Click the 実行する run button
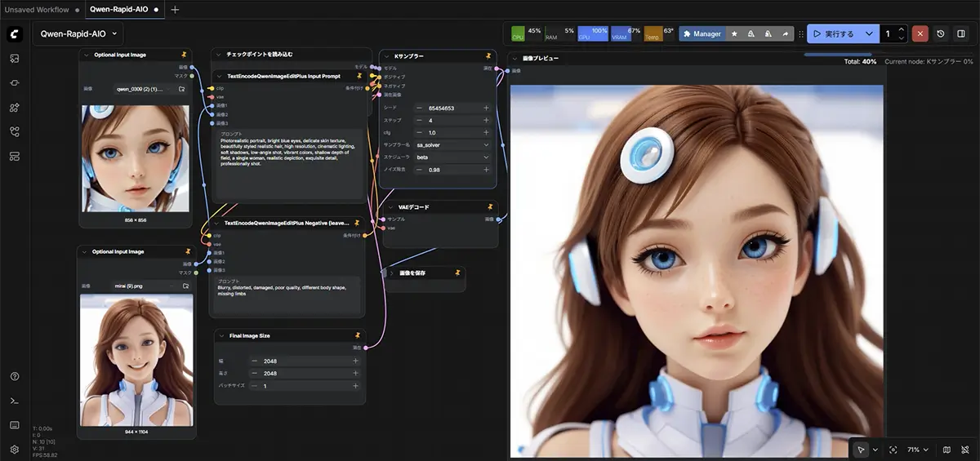980x461 pixels. pyautogui.click(x=834, y=34)
